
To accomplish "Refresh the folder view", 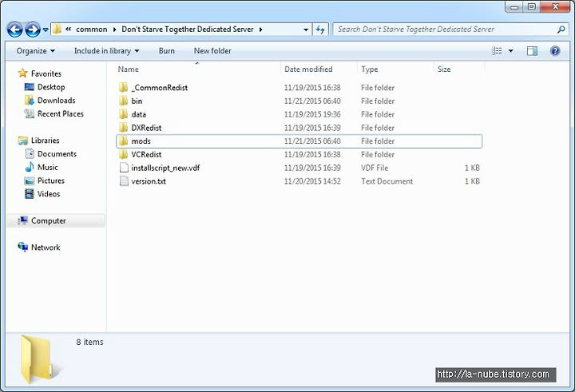I will coord(320,30).
